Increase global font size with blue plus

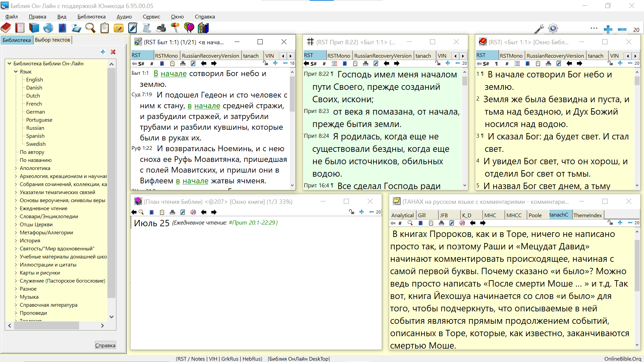tap(608, 29)
